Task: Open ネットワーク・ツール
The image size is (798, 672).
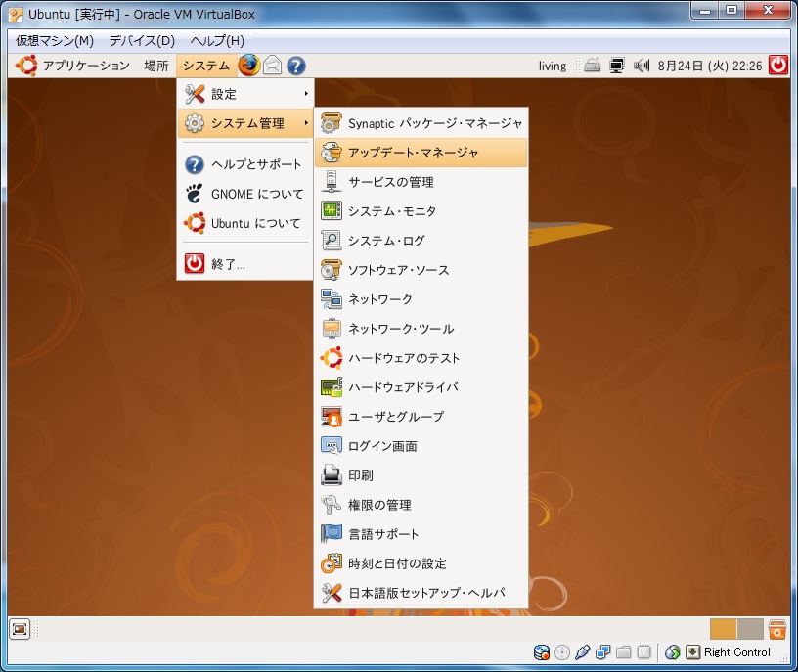Action: pos(421,329)
